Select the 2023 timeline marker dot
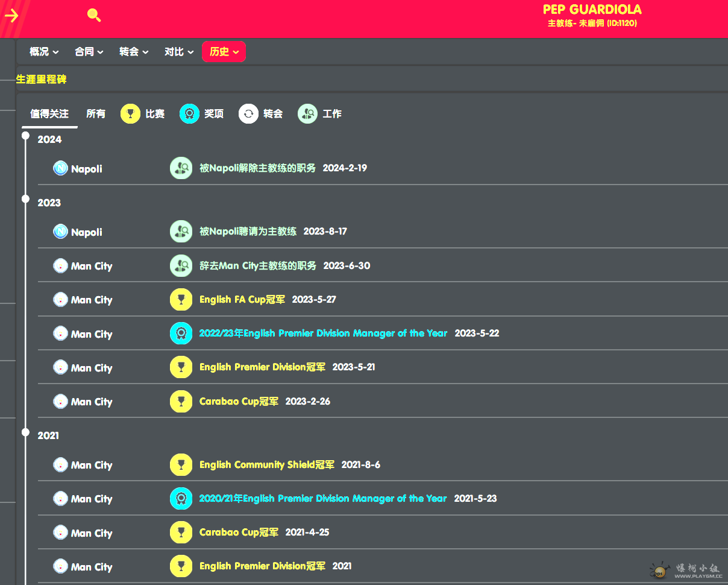728x585 pixels. click(25, 199)
